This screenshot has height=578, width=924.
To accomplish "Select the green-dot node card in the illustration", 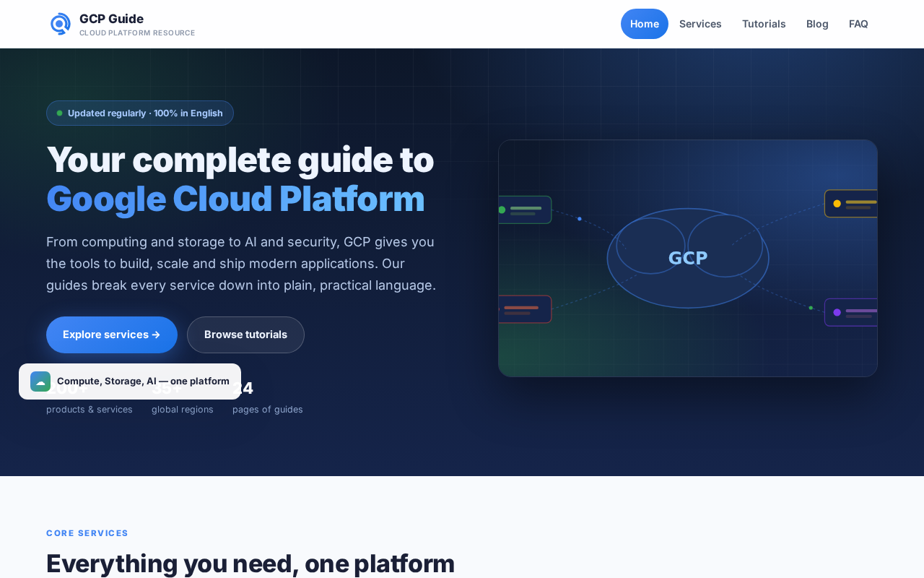I will click(525, 210).
